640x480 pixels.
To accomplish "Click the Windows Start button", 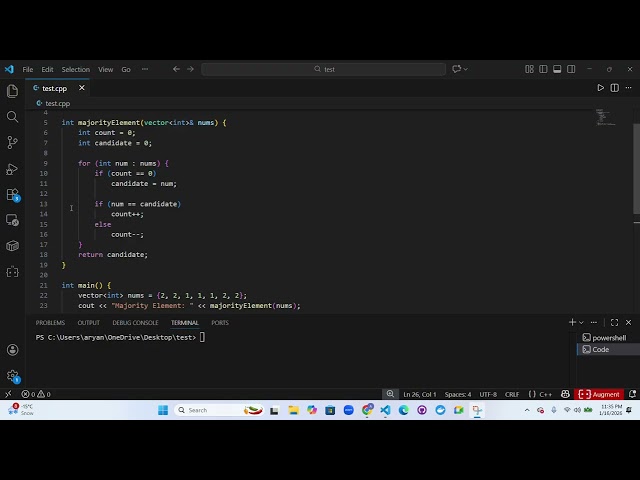I will pyautogui.click(x=163, y=410).
